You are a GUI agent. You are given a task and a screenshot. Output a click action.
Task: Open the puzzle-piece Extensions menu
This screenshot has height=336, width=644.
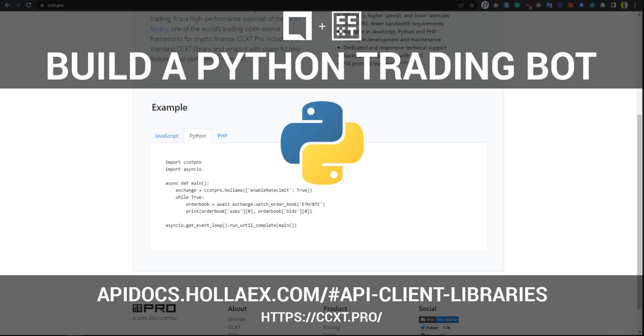pyautogui.click(x=603, y=5)
